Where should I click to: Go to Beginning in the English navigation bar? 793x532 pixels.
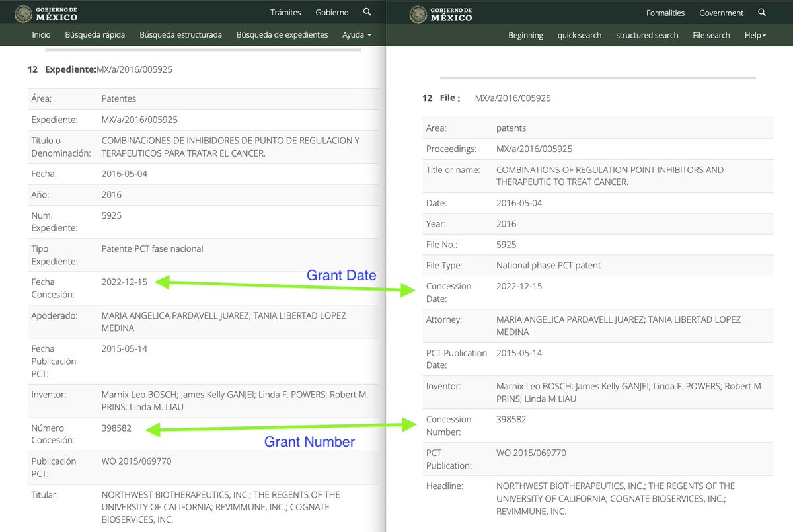(525, 36)
